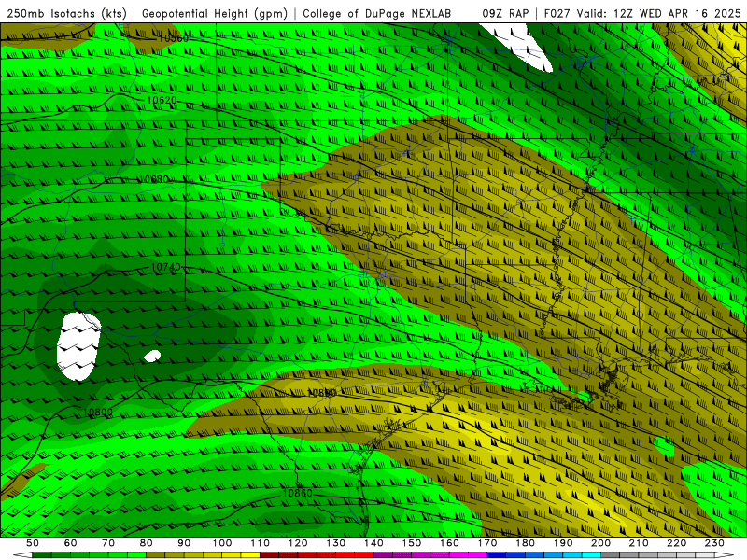Click the 120 value on the color scale
Screen dimensions: 747x560
[298, 543]
